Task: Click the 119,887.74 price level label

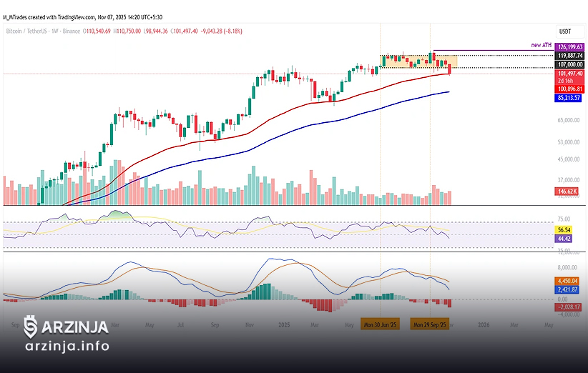Action: click(570, 55)
